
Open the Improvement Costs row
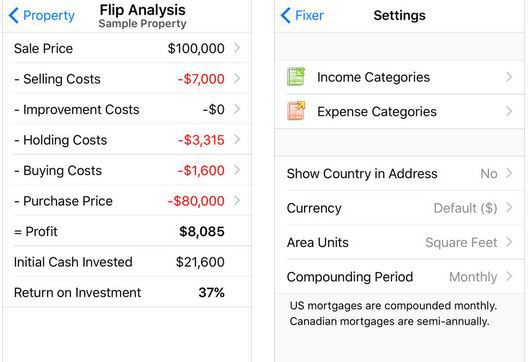[x=127, y=109]
